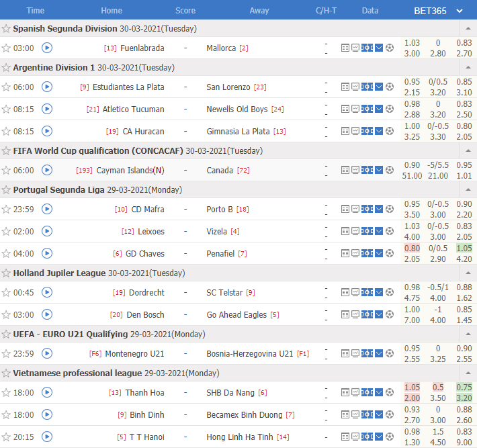
Task: Click soccer ball icon for Dordrecht match
Action: pyautogui.click(x=390, y=292)
